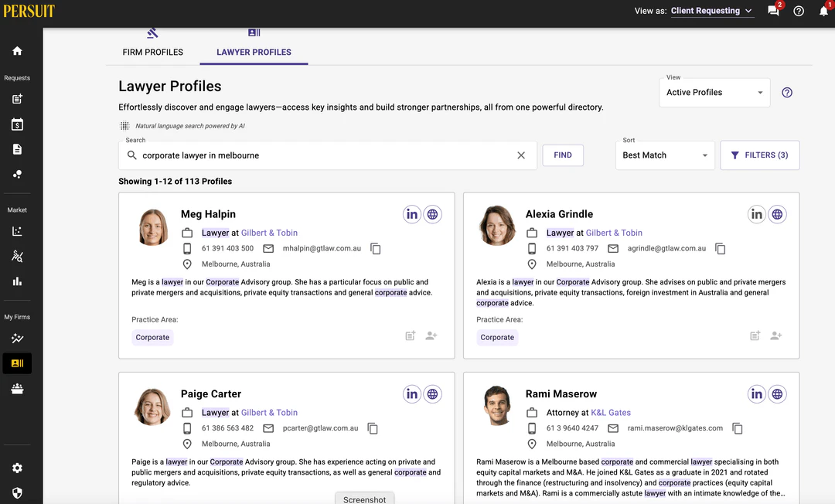Clear the search field text
This screenshot has width=835, height=504.
coord(521,155)
